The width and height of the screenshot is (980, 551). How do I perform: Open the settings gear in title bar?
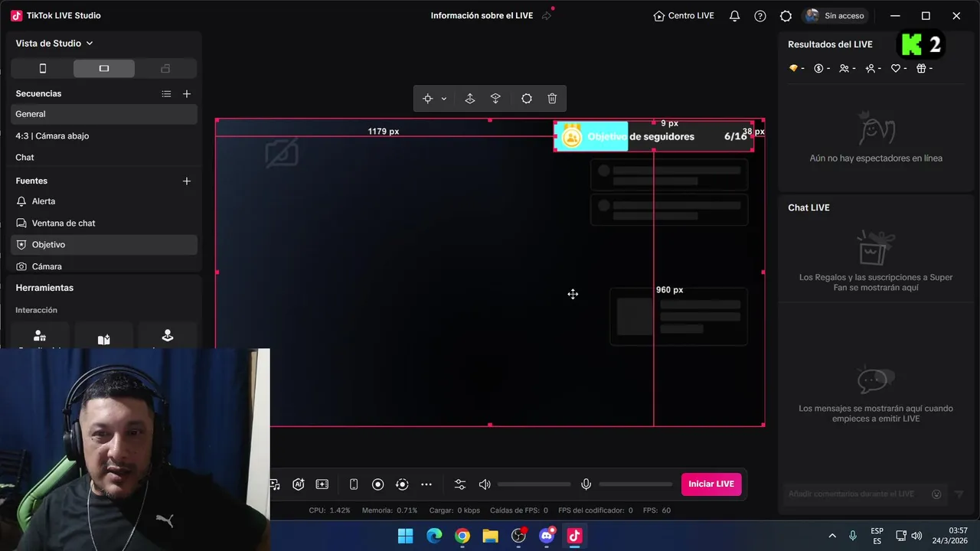786,15
